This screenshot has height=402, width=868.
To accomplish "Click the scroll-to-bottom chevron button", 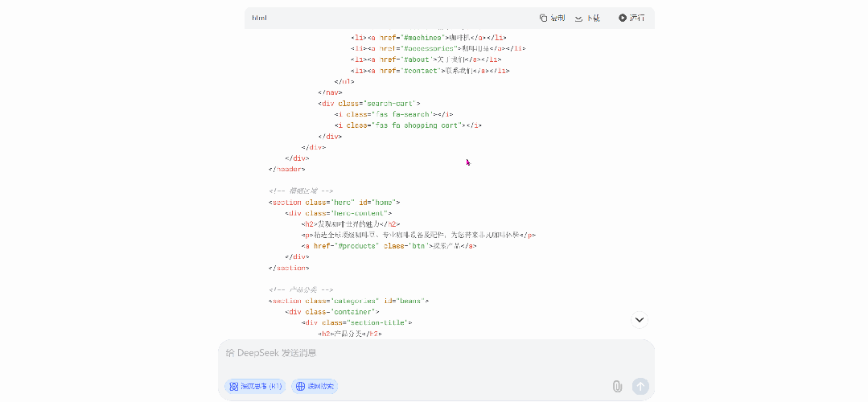I will click(x=640, y=320).
